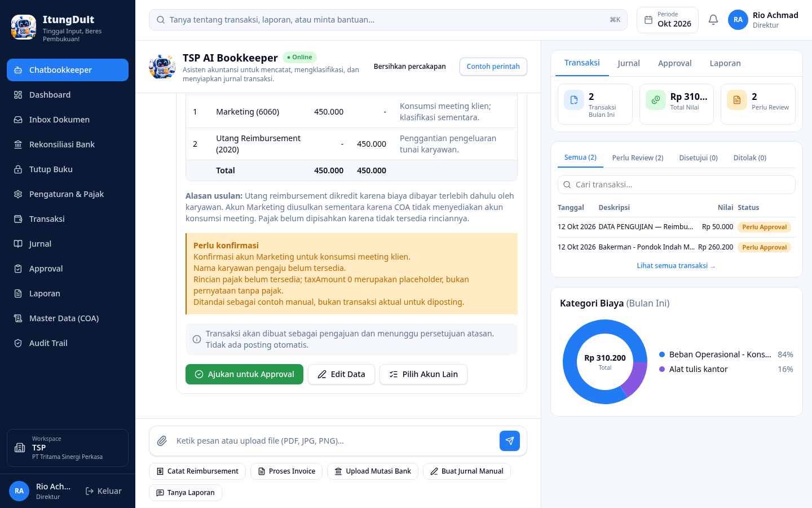
Task: Click the Edit Data button
Action: (341, 374)
